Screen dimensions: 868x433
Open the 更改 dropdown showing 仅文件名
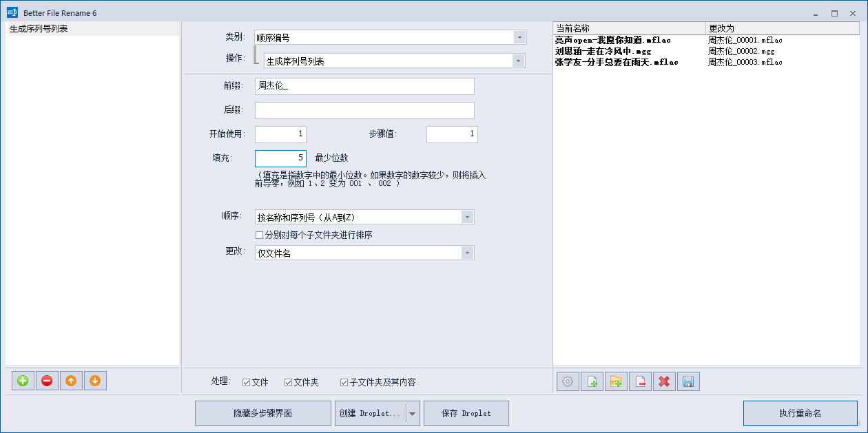pos(364,253)
